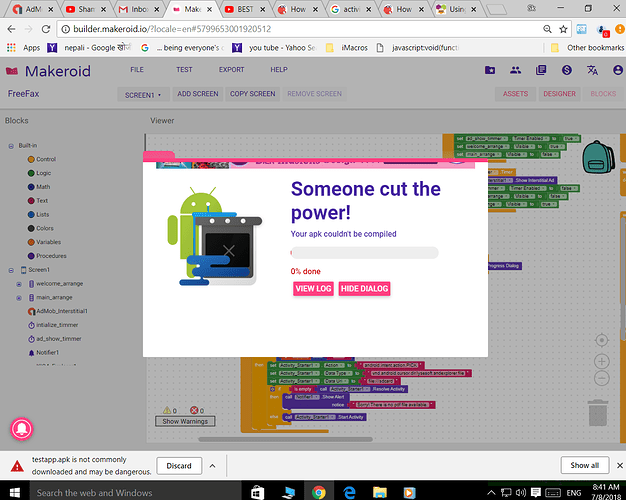Click the compile progress bar

pos(364,252)
